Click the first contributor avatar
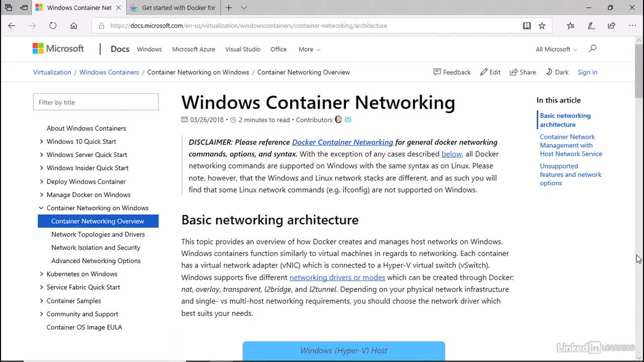Screen dimensions: 644x362 coord(338,120)
